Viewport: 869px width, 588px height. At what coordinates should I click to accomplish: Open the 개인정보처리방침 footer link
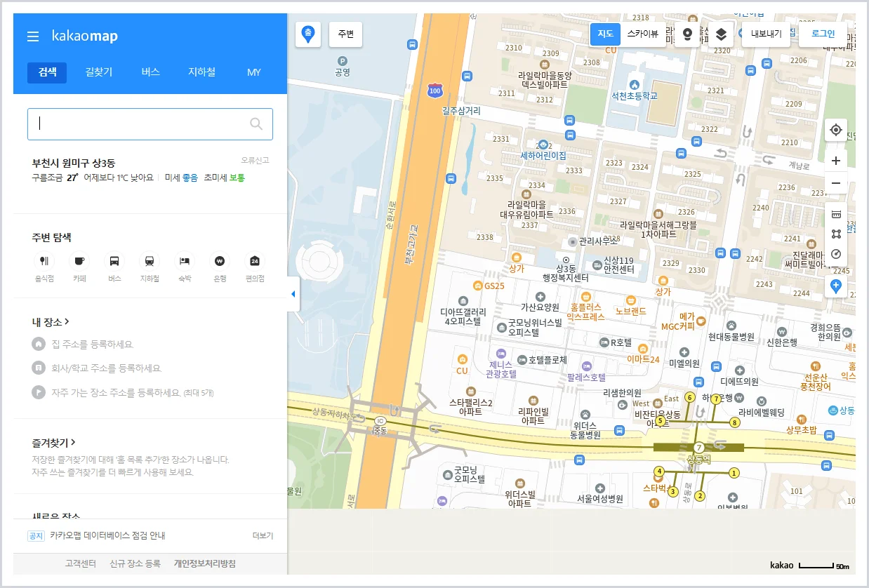pos(205,563)
